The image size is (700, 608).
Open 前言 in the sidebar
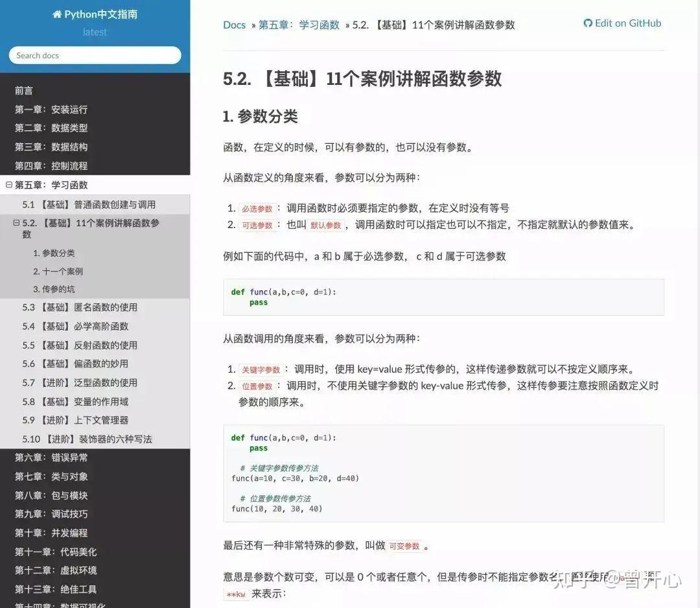(25, 90)
